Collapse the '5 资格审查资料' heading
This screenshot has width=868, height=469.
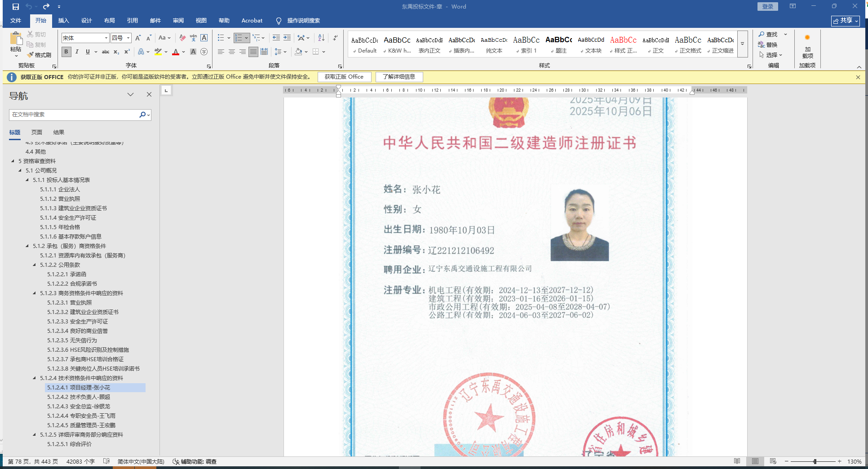[13, 161]
